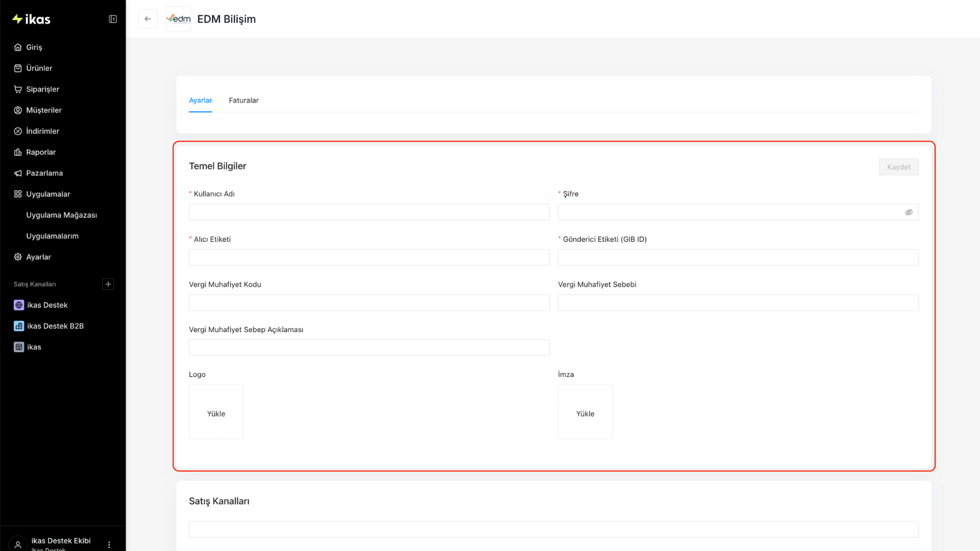Click the Temel Bilgiler heading
980x551 pixels.
[217, 166]
